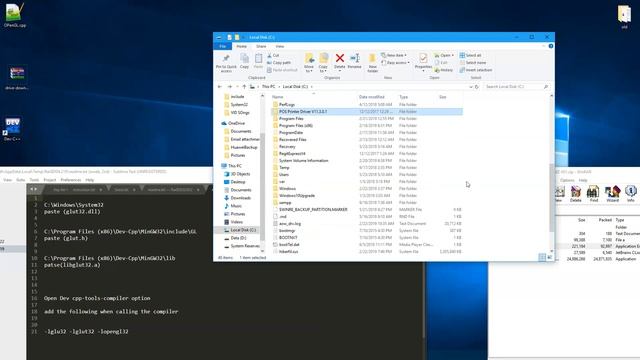Click This PC in address breadcrumb
Image resolution: width=640 pixels, height=360 pixels.
tap(268, 87)
